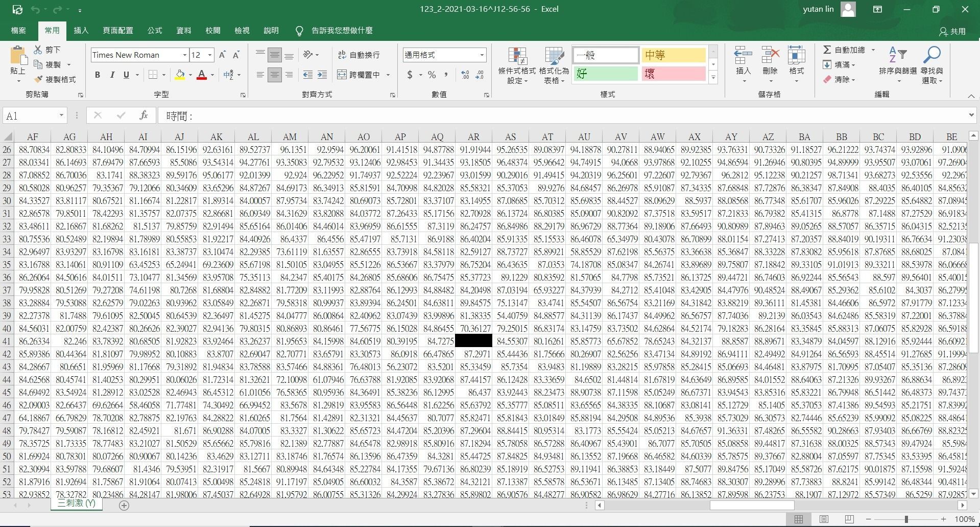Toggle Wrap Text (自動換行)
Screen dimensions: 980x527
[359, 55]
